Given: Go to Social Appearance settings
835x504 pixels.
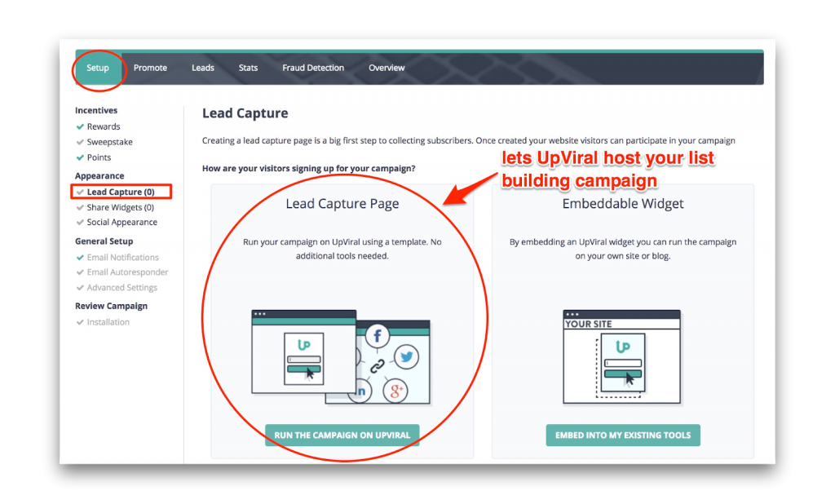Looking at the screenshot, I should tap(122, 222).
